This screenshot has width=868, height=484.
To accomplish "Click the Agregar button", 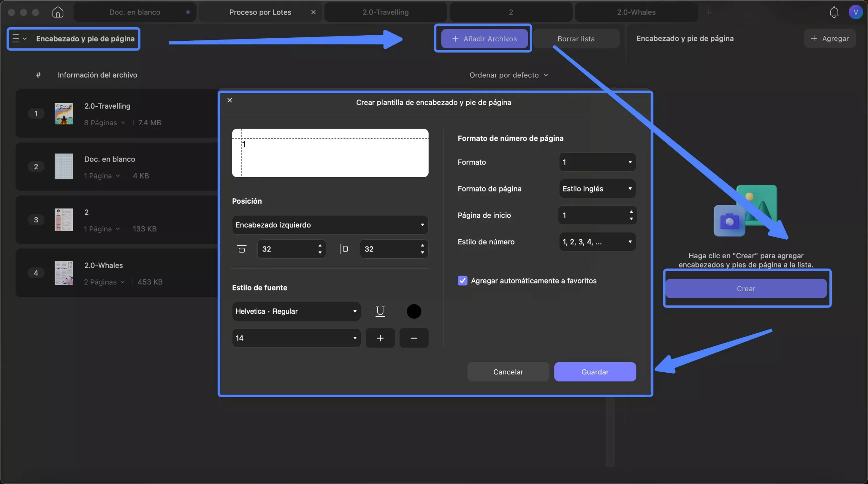I will tap(830, 38).
